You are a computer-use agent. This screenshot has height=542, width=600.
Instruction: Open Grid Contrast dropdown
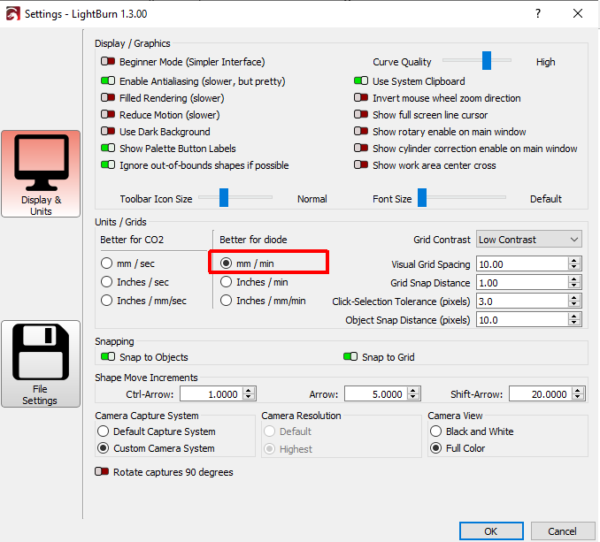(x=528, y=239)
